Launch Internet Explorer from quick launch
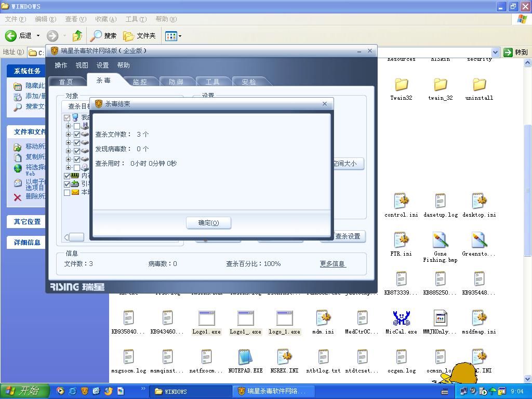Image resolution: width=532 pixels, height=399 pixels. click(x=72, y=391)
